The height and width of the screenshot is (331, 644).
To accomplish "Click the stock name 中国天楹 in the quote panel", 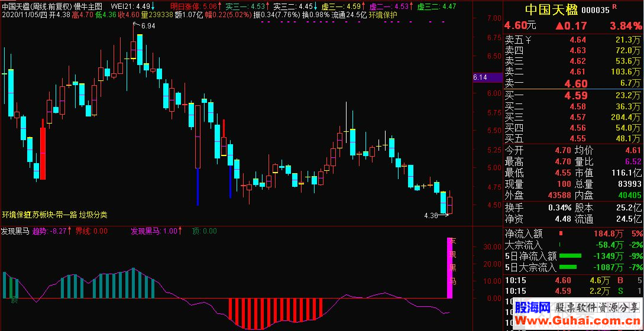I will (x=552, y=9).
